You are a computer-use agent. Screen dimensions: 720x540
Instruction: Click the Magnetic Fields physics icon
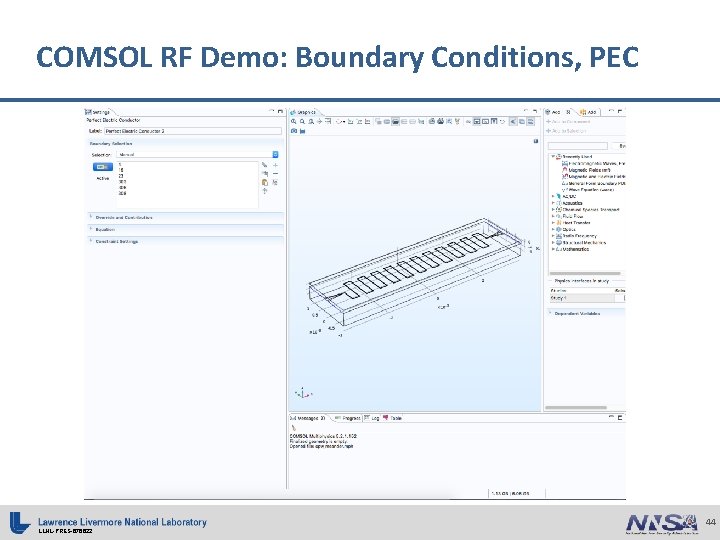coord(565,170)
